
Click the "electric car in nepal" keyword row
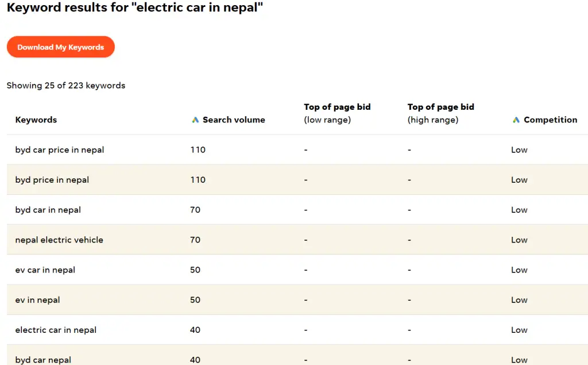click(56, 330)
